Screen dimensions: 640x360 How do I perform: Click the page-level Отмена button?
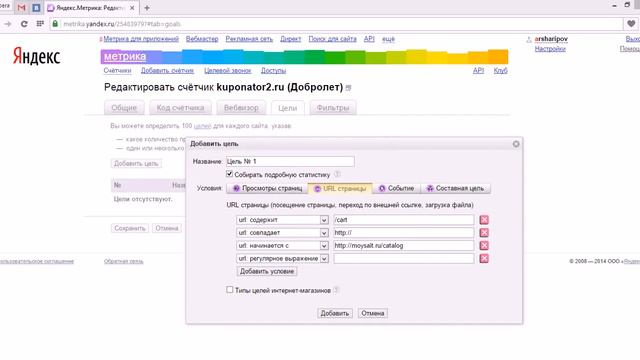167,228
